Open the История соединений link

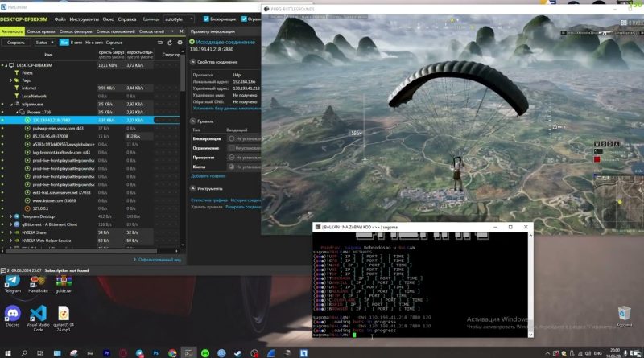(x=246, y=200)
